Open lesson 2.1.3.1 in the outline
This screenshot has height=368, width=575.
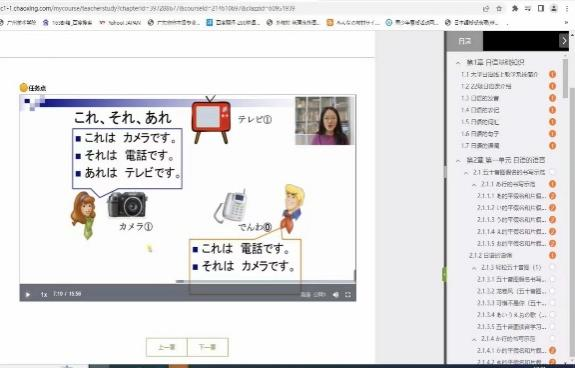click(x=512, y=279)
